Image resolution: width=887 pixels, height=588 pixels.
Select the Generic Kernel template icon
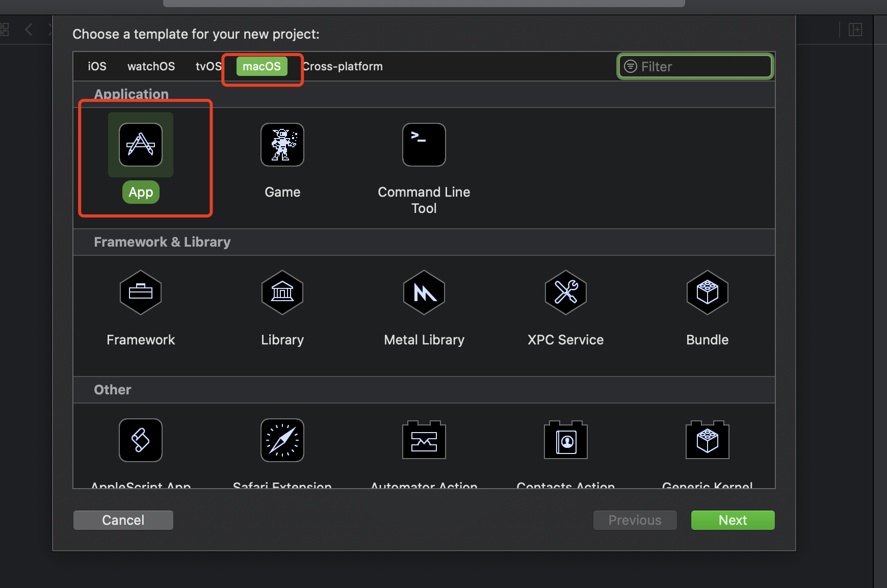coord(708,440)
